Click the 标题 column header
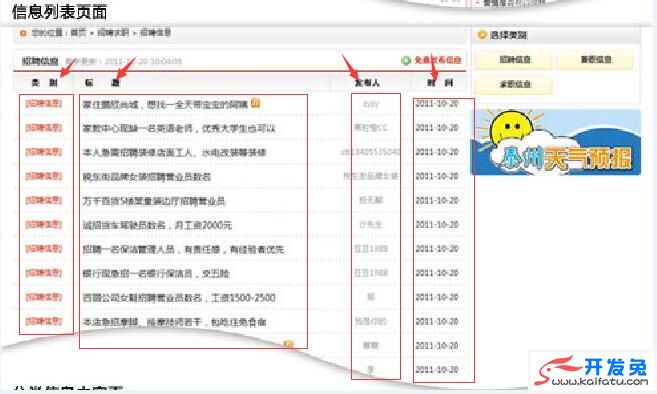This screenshot has height=394, width=657. tap(102, 83)
